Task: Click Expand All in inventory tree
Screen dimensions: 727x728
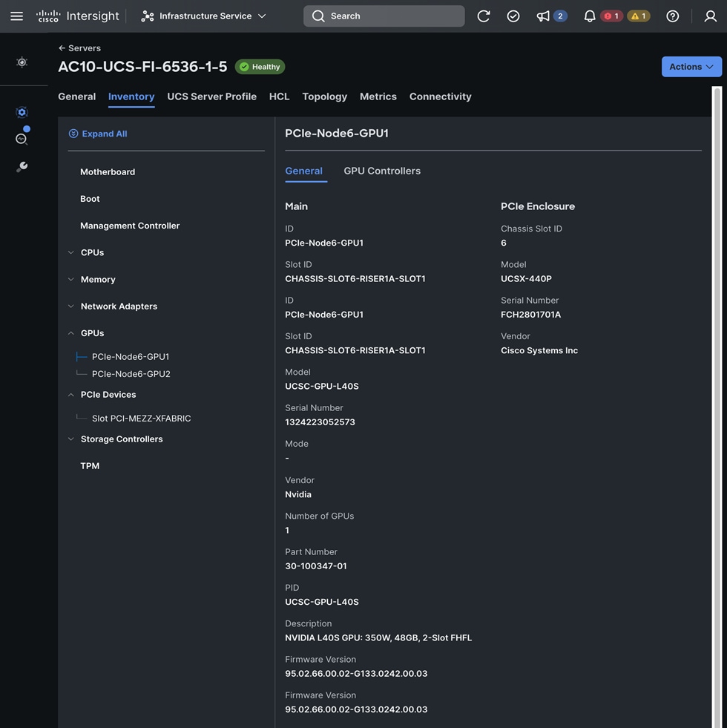Action: pos(98,134)
